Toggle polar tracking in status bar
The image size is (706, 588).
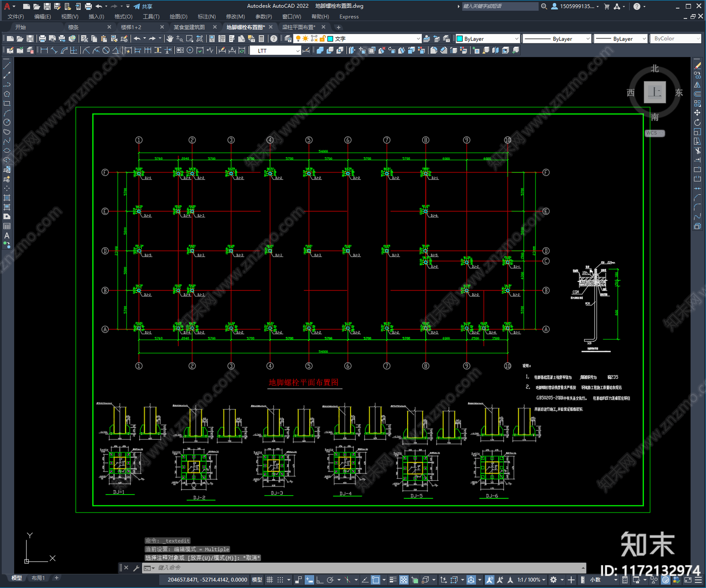point(330,580)
